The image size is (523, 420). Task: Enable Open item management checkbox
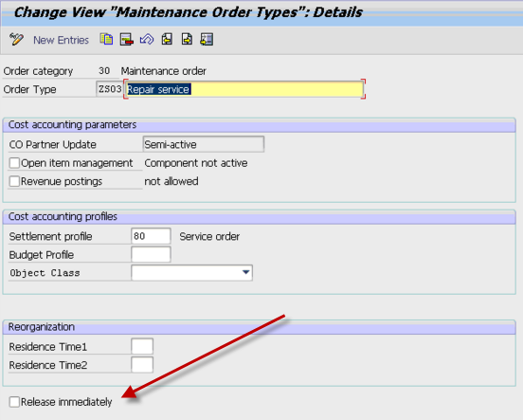coord(14,163)
